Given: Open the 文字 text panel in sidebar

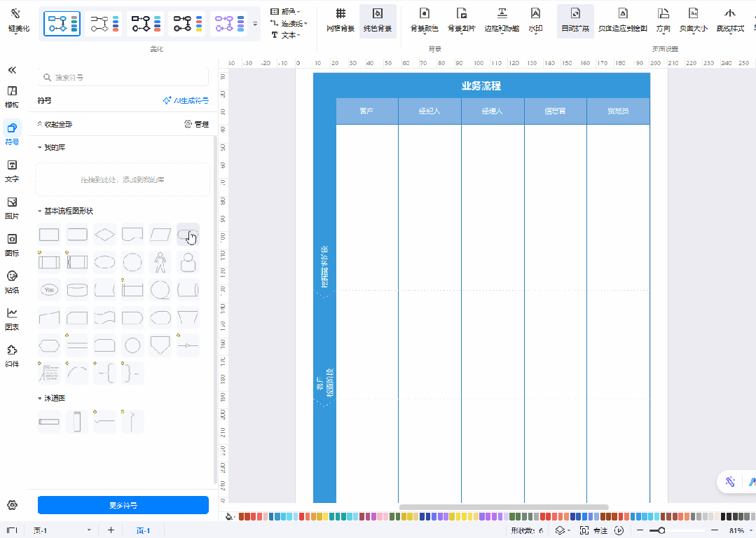Looking at the screenshot, I should 12,171.
